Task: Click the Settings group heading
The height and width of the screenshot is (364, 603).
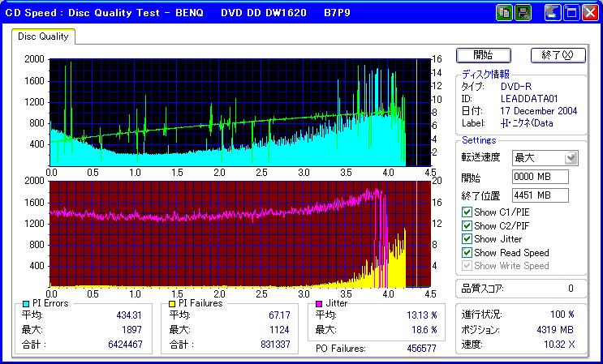Action: point(479,140)
